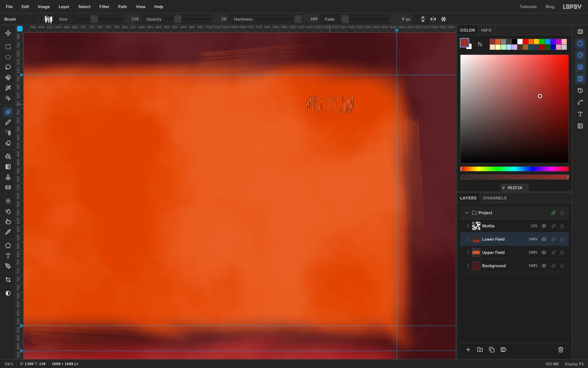Open the Image menu
The height and width of the screenshot is (368, 588).
pos(44,7)
